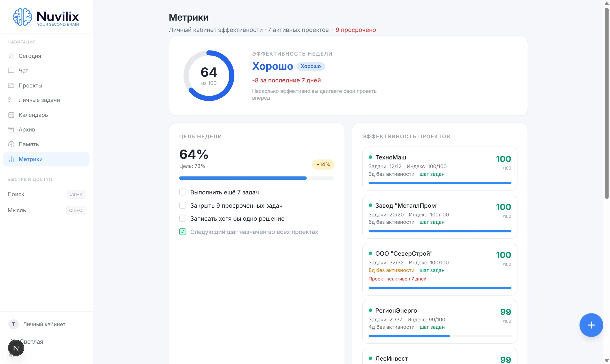The width and height of the screenshot is (610, 364).
Task: Click the Память navigation item
Action: pyautogui.click(x=46, y=144)
